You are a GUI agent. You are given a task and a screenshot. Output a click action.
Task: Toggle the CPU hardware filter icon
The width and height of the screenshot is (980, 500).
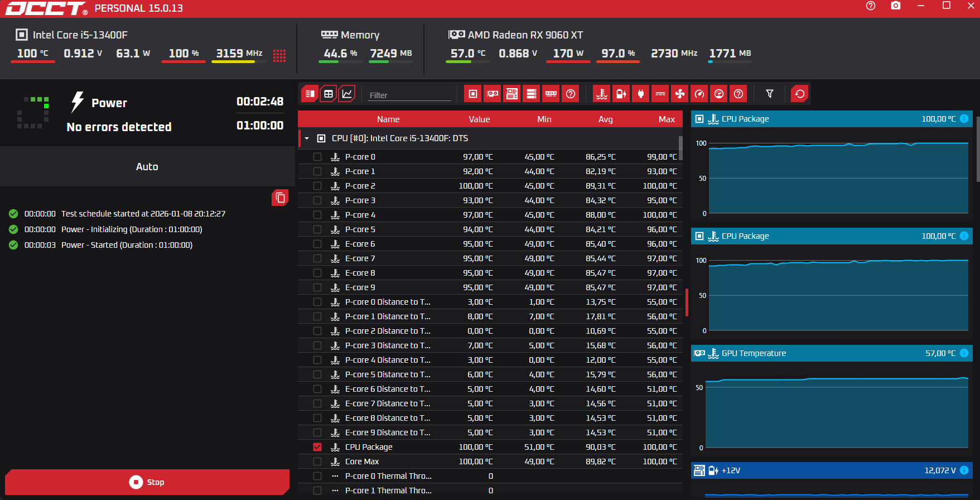pos(473,94)
